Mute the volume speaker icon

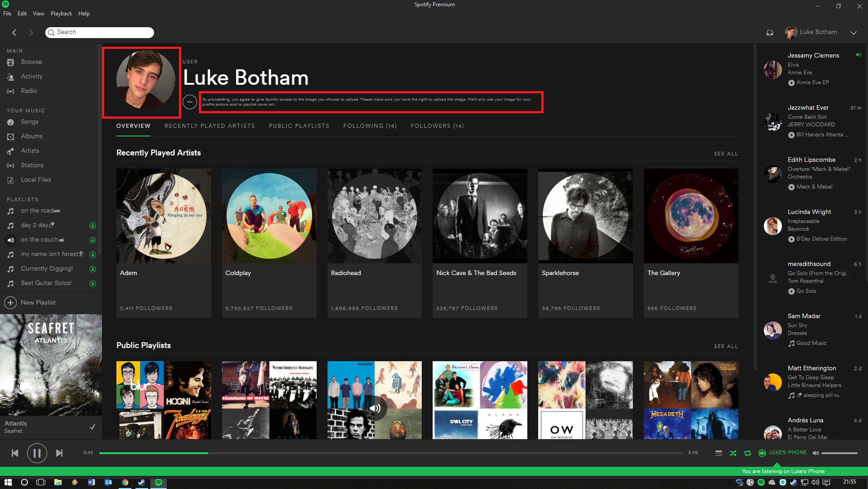tap(815, 453)
